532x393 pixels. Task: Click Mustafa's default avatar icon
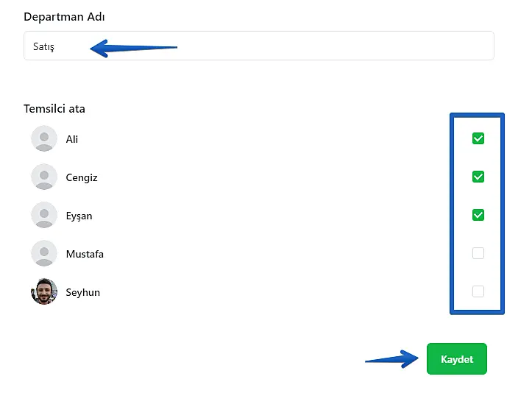point(44,253)
